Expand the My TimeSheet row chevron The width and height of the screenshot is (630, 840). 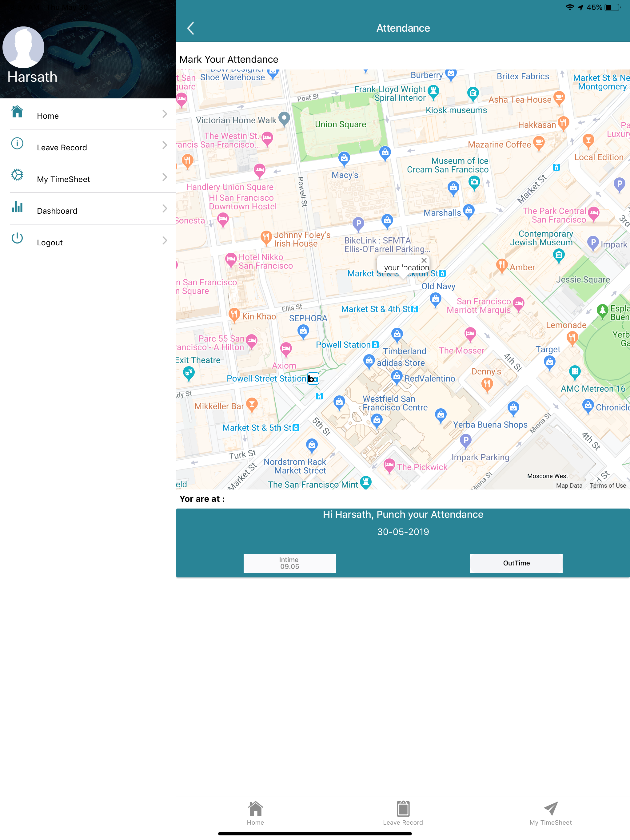click(165, 177)
